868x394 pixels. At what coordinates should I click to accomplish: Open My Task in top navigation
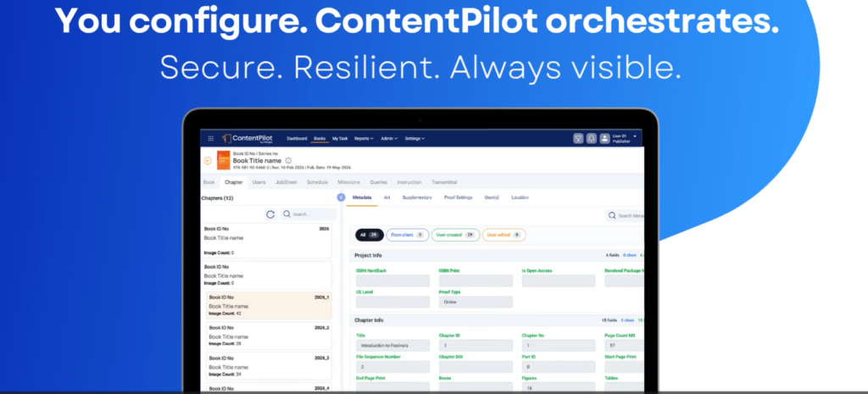click(x=340, y=138)
